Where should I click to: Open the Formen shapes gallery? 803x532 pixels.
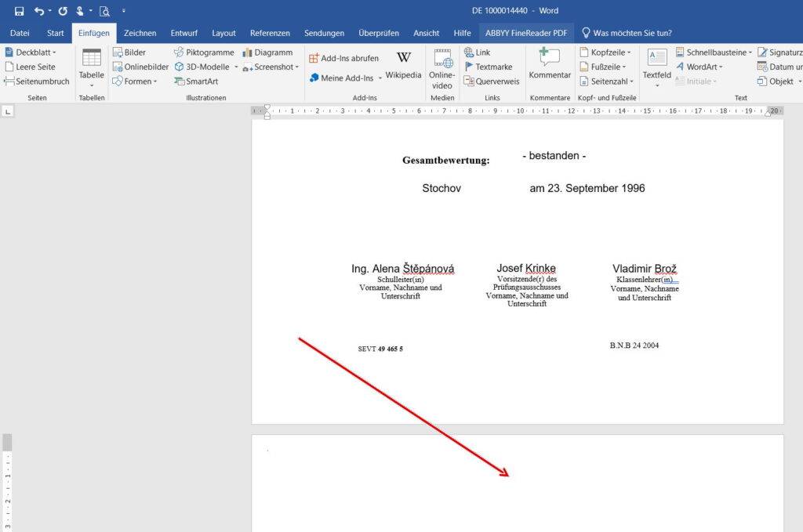[135, 81]
